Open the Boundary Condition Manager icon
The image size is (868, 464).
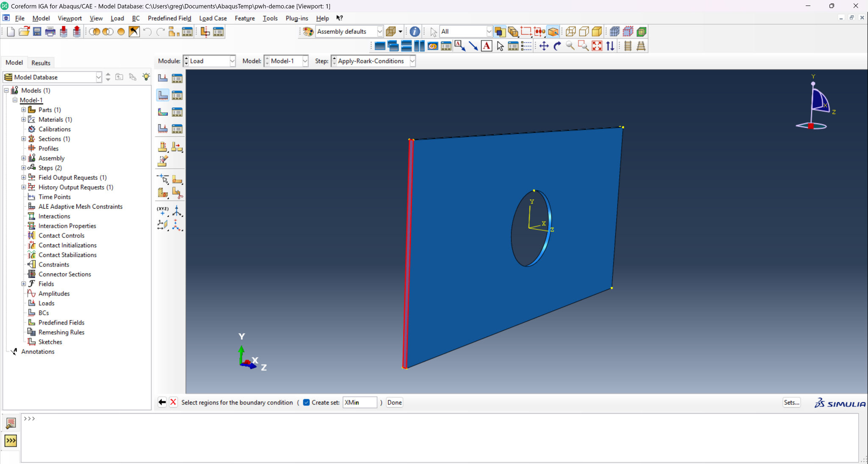pyautogui.click(x=177, y=95)
